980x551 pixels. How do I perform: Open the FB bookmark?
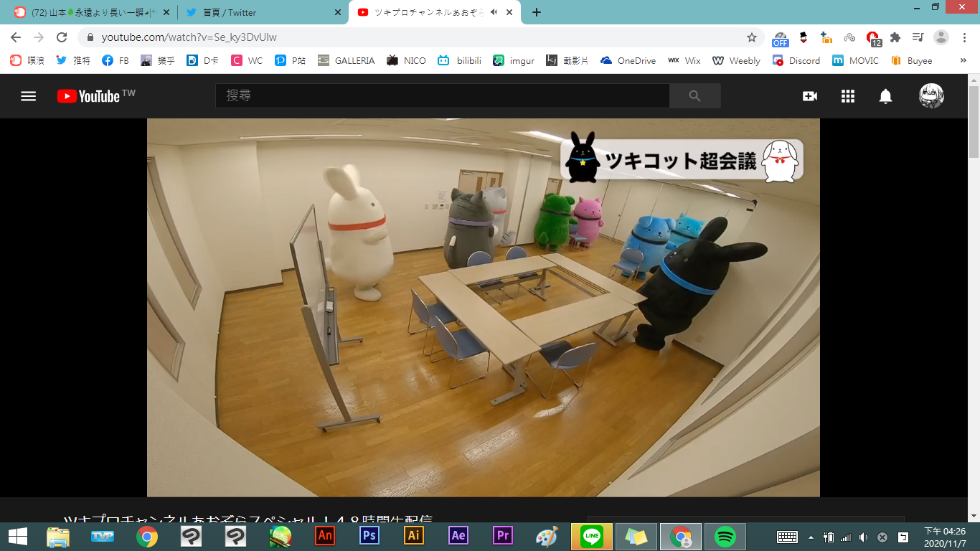pos(116,61)
